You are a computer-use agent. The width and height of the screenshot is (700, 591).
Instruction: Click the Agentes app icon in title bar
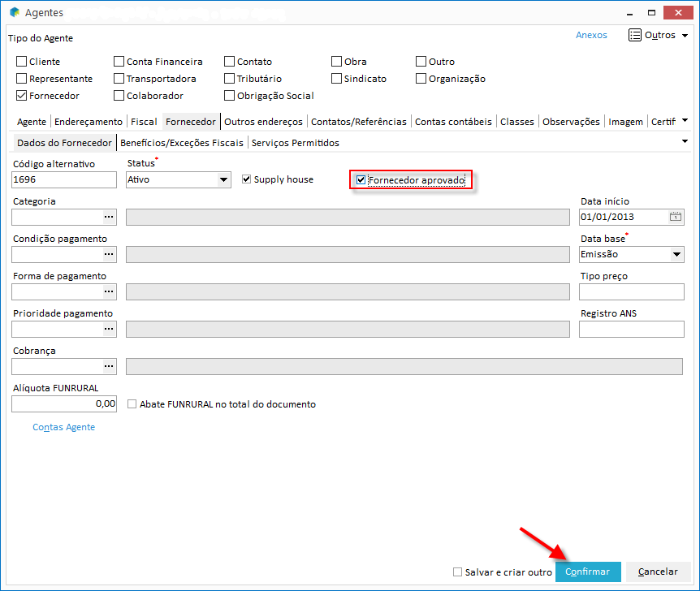(14, 13)
